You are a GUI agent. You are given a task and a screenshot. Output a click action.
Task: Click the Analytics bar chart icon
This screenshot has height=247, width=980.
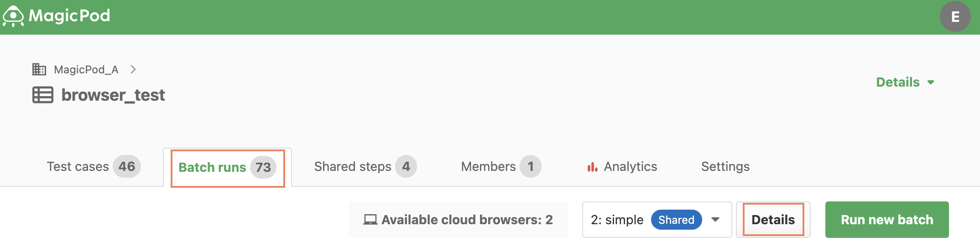[592, 167]
